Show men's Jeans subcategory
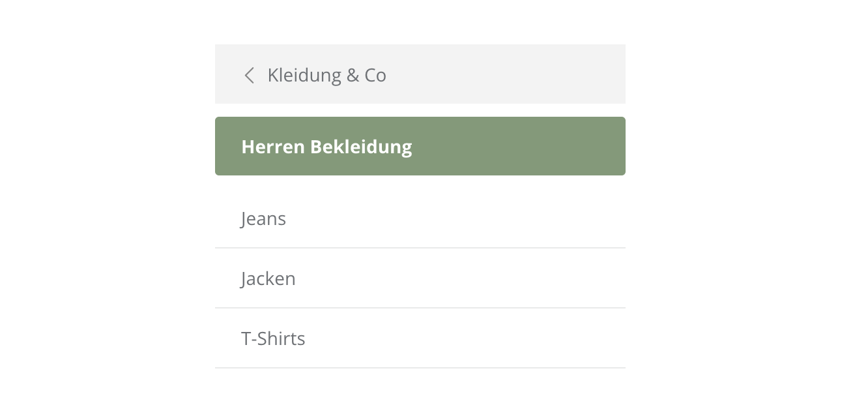868x420 pixels. [264, 218]
